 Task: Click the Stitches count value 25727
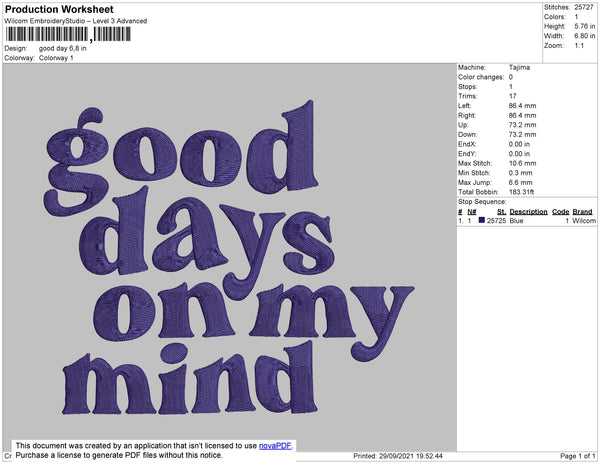tap(583, 7)
